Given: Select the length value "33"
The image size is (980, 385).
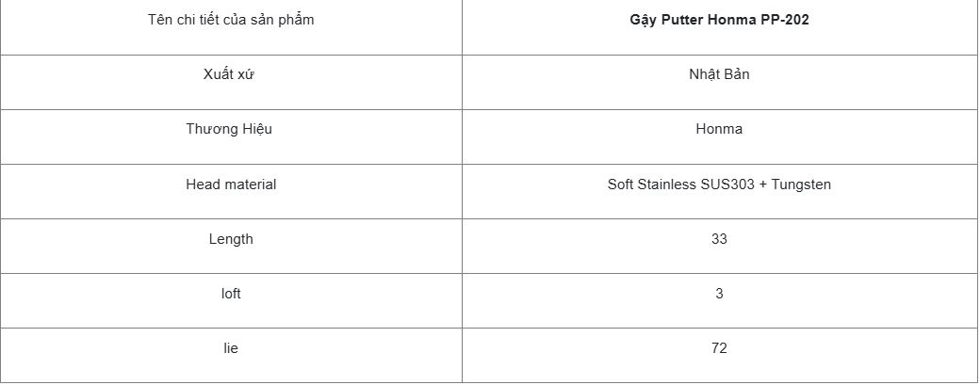Looking at the screenshot, I should coord(719,239).
